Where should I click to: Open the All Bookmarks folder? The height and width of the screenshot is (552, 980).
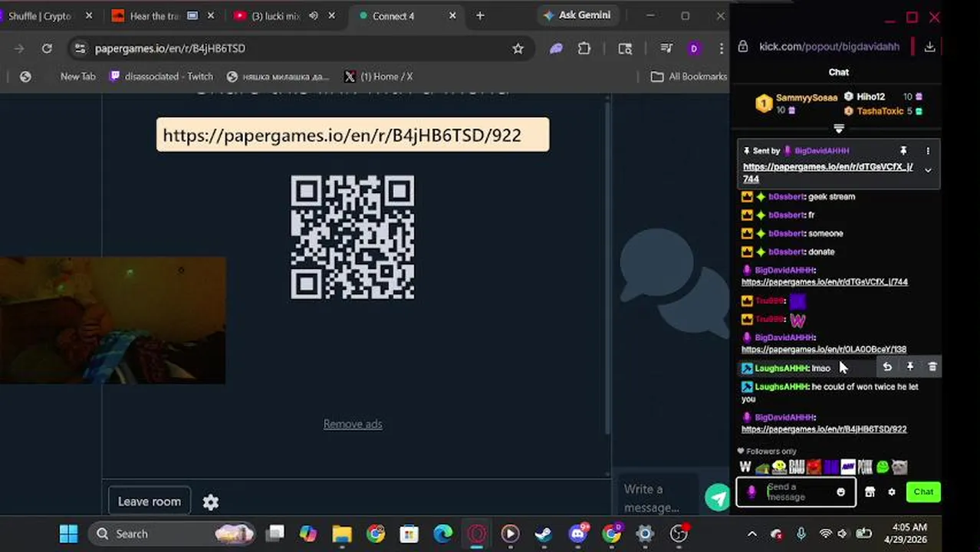coord(689,77)
